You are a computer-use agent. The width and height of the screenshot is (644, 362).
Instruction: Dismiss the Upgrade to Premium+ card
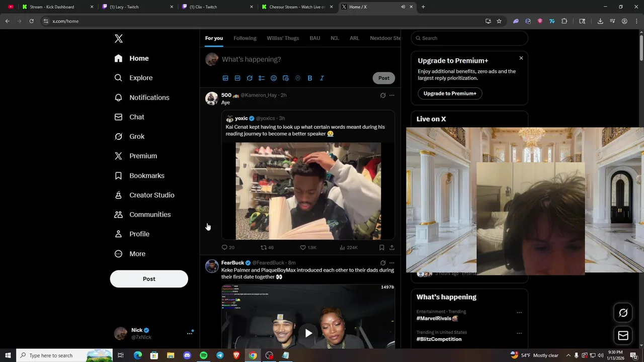[x=521, y=58]
